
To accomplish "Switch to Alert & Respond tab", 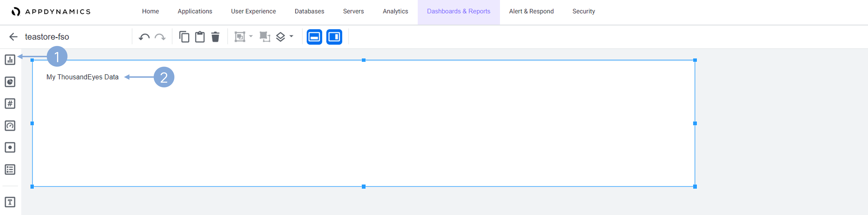I will pyautogui.click(x=531, y=11).
